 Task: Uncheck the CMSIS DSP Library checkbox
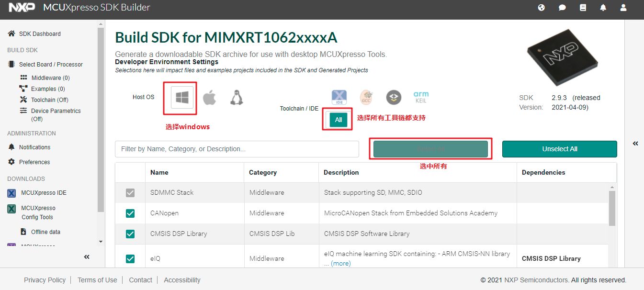click(x=130, y=234)
